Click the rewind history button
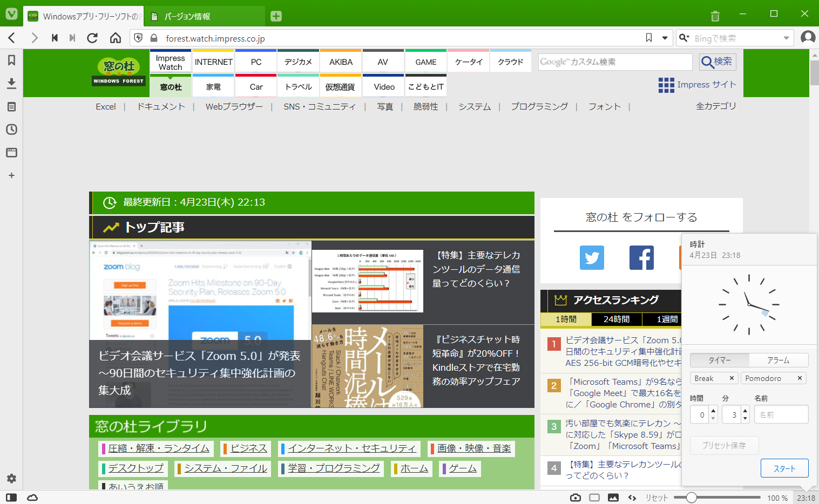This screenshot has width=819, height=504. click(55, 38)
